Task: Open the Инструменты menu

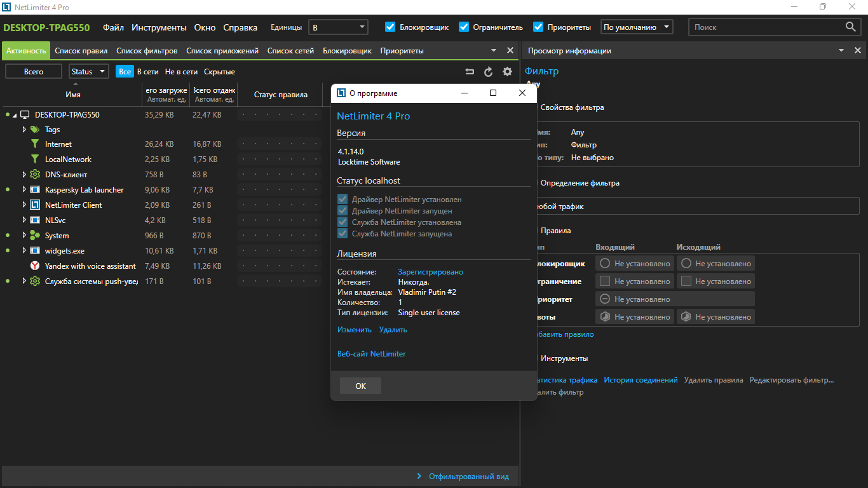Action: 159,27
